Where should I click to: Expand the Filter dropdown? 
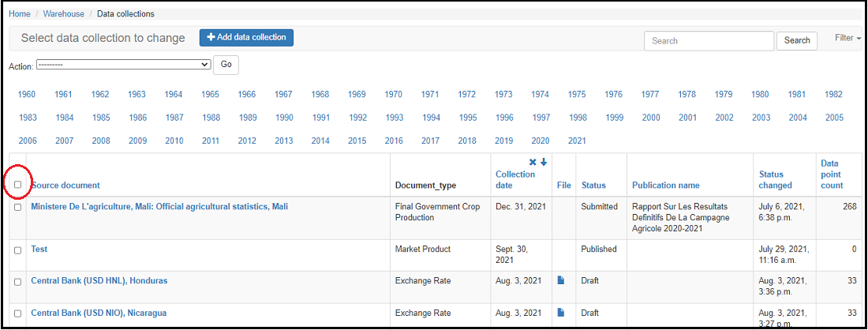tap(847, 38)
